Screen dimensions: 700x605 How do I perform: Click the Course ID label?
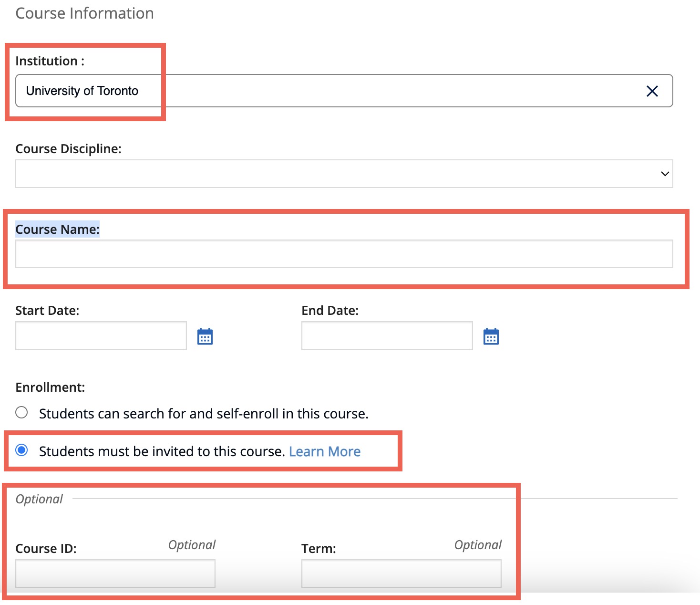pos(46,549)
